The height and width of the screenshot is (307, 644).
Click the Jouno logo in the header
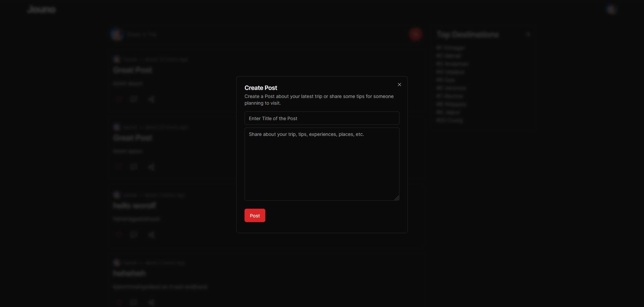pos(42,9)
